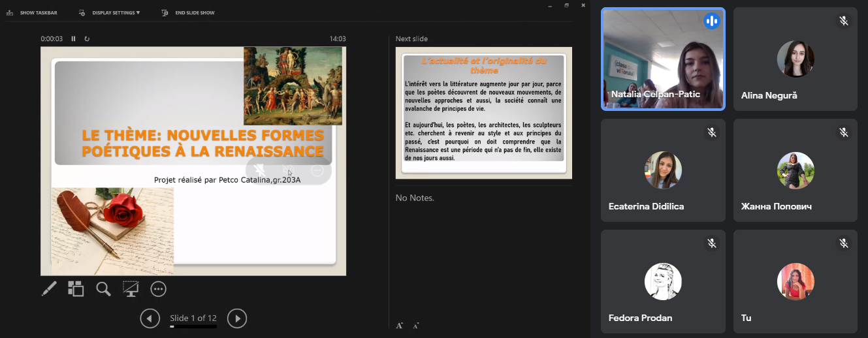The height and width of the screenshot is (338, 868).
Task: Click muted mic icon on Alina Negură
Action: [x=843, y=21]
